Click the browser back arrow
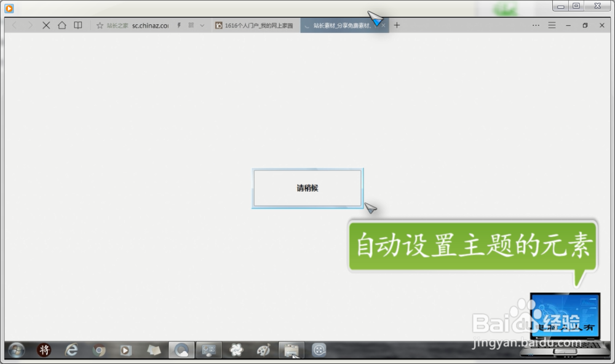Viewport: 615px width, 364px height. tap(15, 25)
